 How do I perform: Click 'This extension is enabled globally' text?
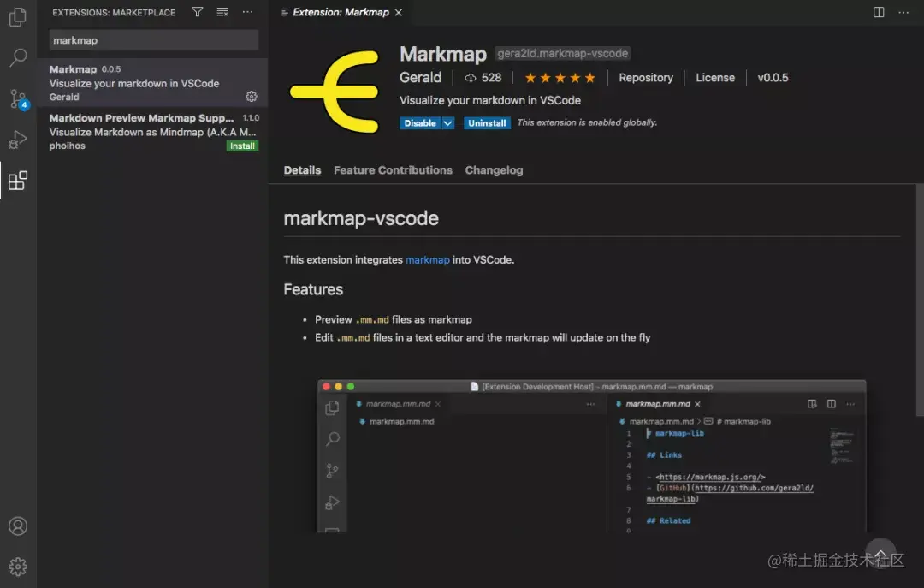[x=587, y=122]
